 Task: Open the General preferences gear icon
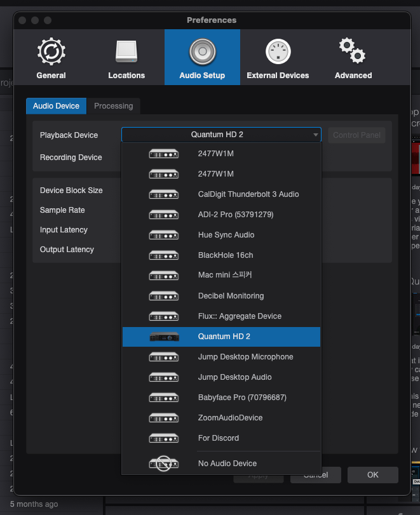[51, 51]
